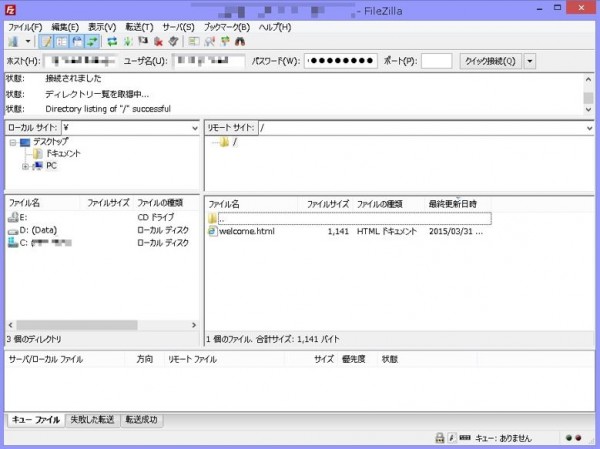Switch to the 失敗した転送 tab

pyautogui.click(x=92, y=420)
